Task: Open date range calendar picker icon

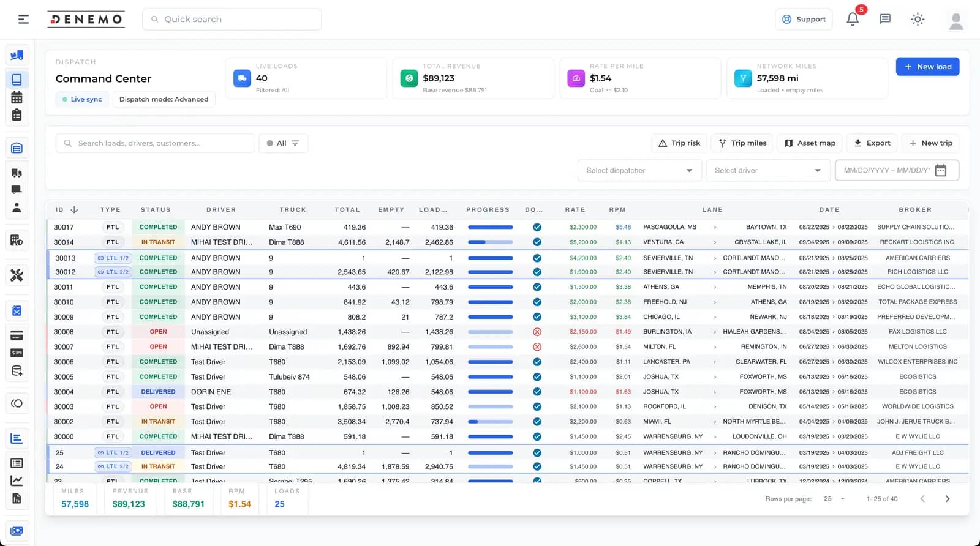Action: coord(940,171)
